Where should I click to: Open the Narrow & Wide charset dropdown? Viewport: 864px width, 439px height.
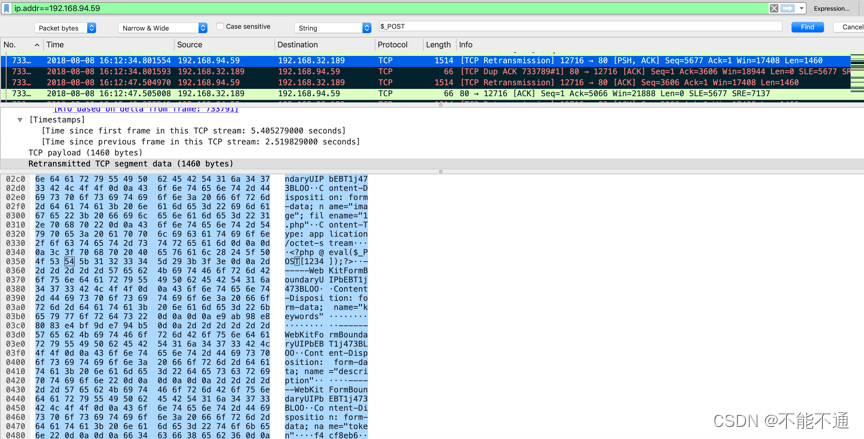click(x=163, y=28)
